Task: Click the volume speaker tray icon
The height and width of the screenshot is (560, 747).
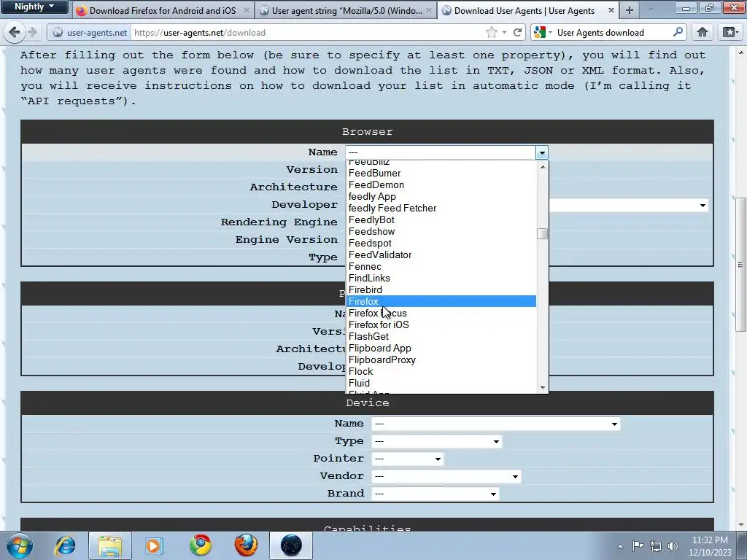Action: click(673, 545)
